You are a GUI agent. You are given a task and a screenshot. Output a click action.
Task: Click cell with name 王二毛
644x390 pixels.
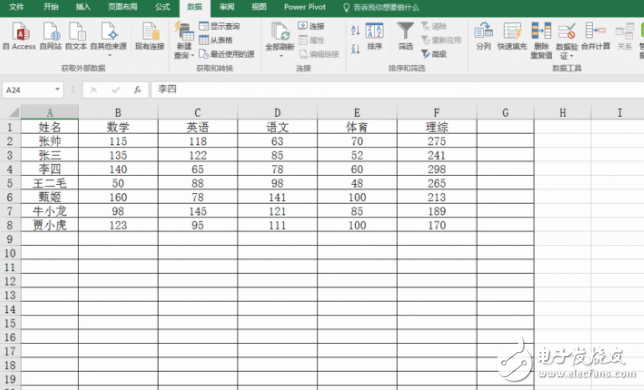pyautogui.click(x=50, y=183)
